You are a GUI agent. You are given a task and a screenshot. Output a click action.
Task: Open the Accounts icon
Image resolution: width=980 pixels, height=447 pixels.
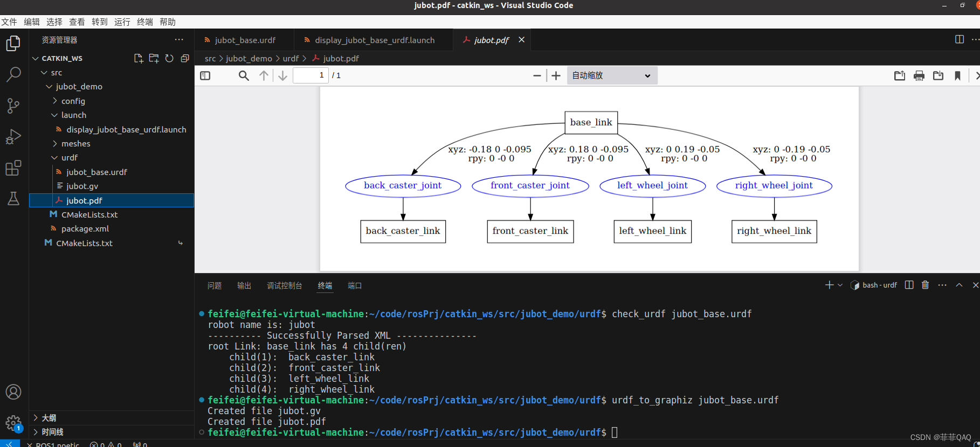(13, 392)
